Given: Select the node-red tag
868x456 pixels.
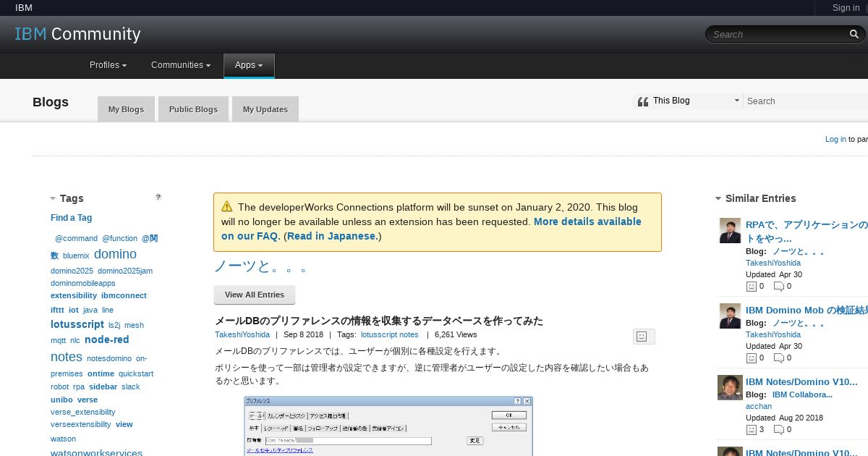Looking at the screenshot, I should coord(107,339).
